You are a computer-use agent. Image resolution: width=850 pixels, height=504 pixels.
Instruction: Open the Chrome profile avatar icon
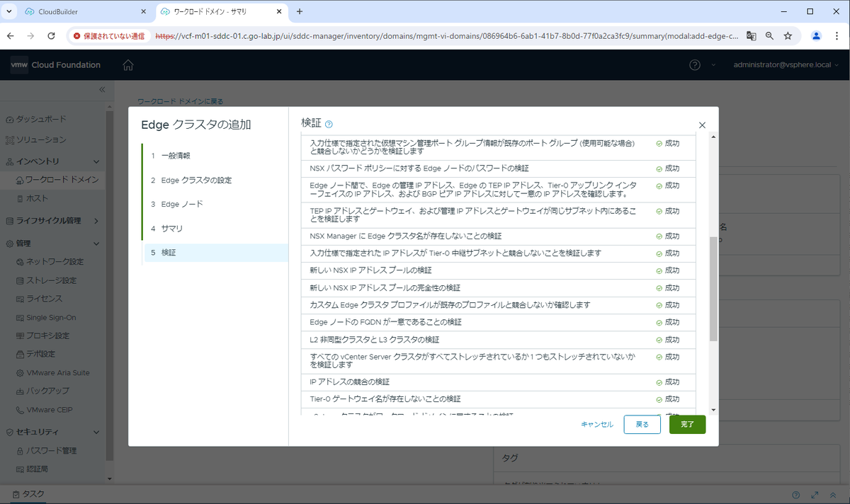click(817, 35)
